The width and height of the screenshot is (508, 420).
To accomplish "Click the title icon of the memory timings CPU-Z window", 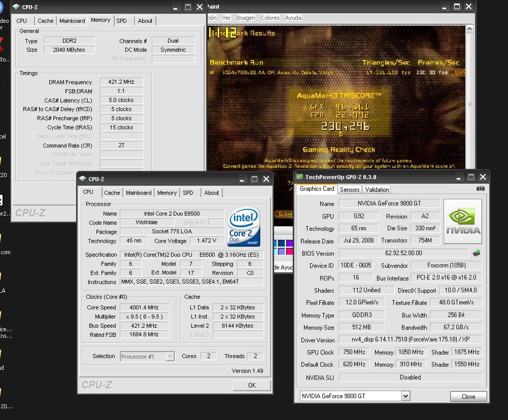I will tap(16, 7).
